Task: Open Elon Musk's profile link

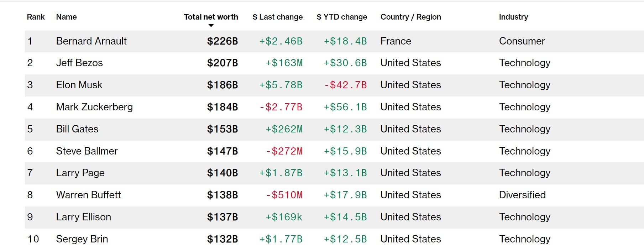Action: click(79, 85)
